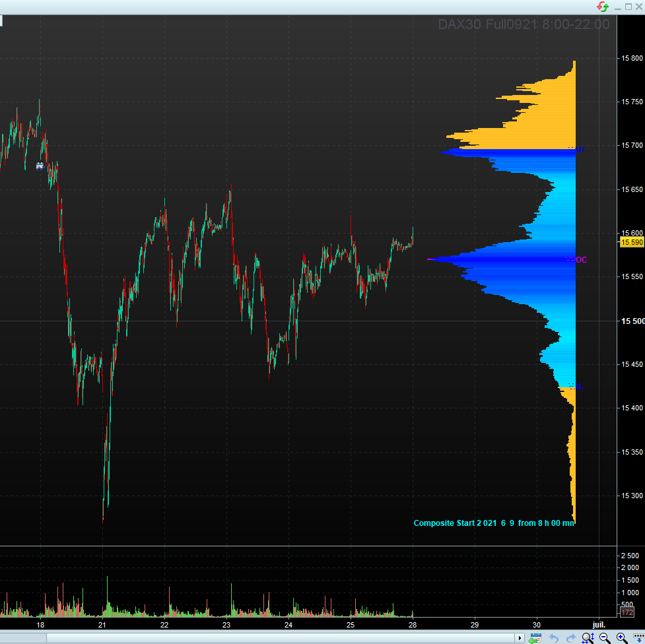Screen dimensions: 645x644
Task: Click the DAX30 Full0921 8:00-22:00 chart title
Action: [524, 24]
